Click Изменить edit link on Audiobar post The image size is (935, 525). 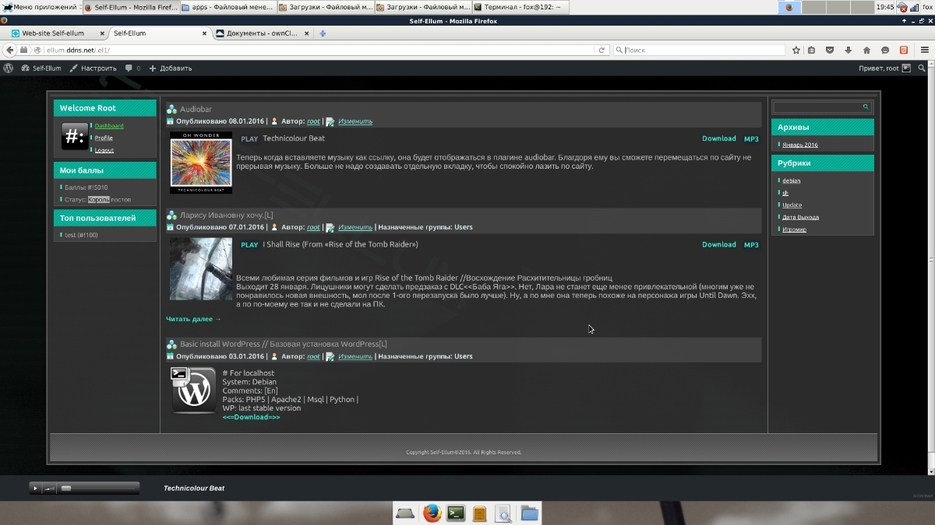point(355,121)
